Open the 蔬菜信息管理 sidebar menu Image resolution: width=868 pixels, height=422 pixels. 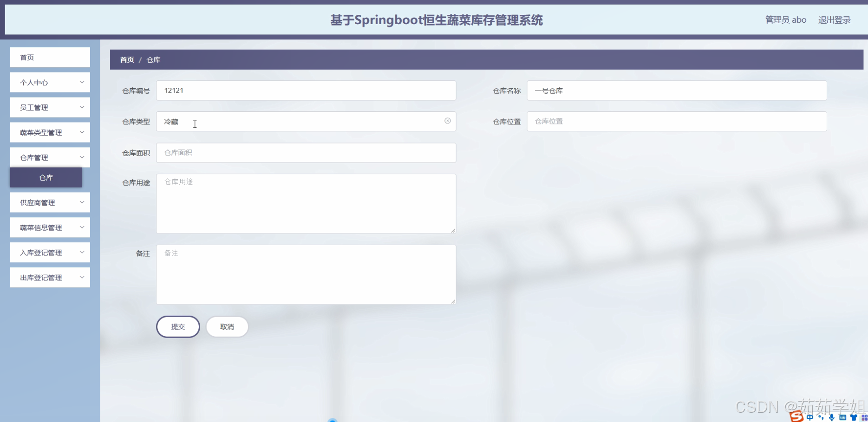(50, 227)
